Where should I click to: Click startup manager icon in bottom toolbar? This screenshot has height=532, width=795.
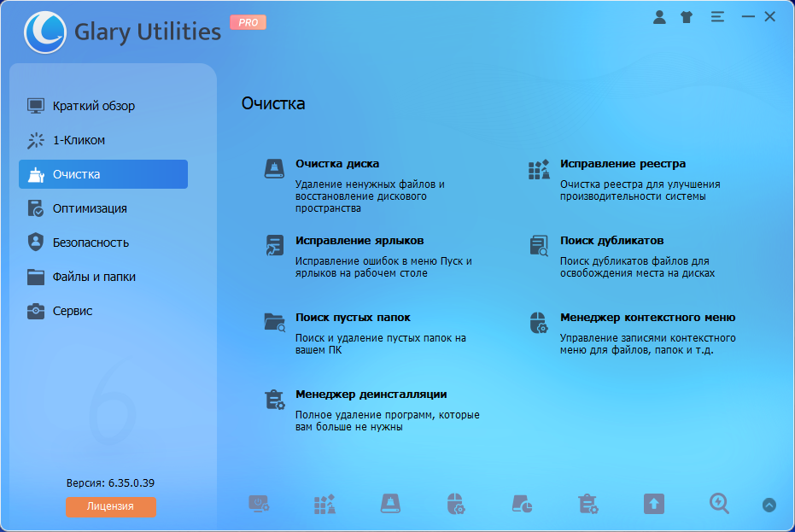[x=259, y=504]
